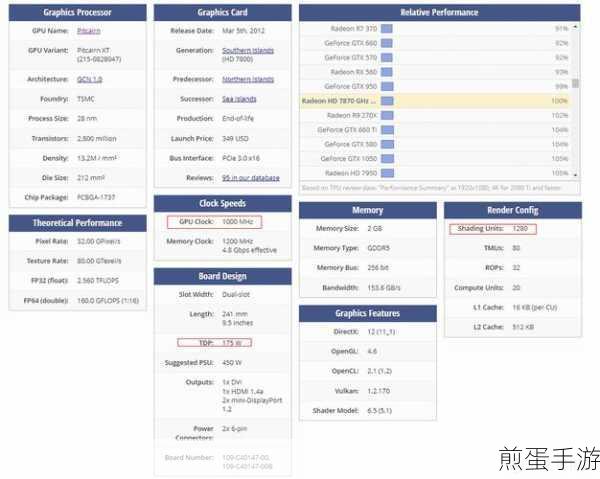Click the '153.6 GB/s' bandwidth value
The width and height of the screenshot is (600, 479).
(x=384, y=288)
